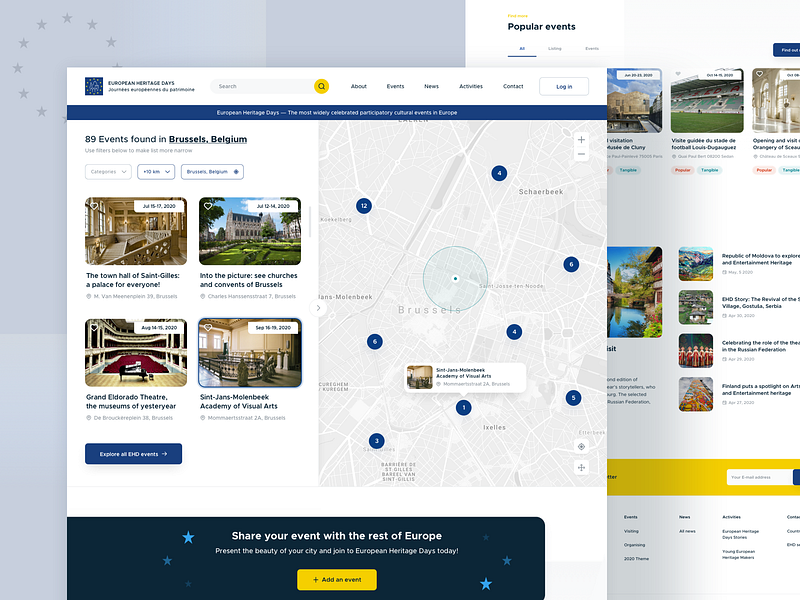800x600 pixels.
Task: Click the Log in button
Action: coord(564,86)
